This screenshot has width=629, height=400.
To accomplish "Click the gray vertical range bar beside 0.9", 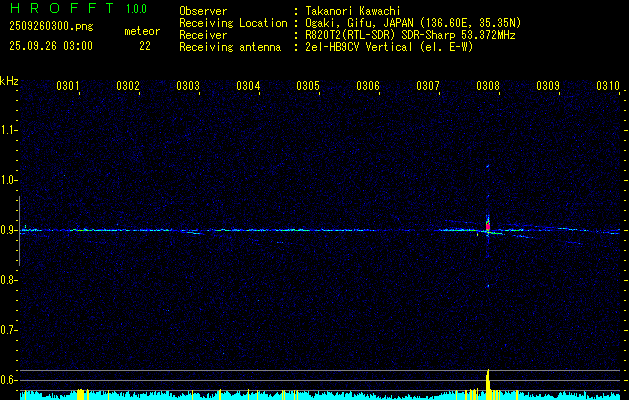I will point(19,231).
